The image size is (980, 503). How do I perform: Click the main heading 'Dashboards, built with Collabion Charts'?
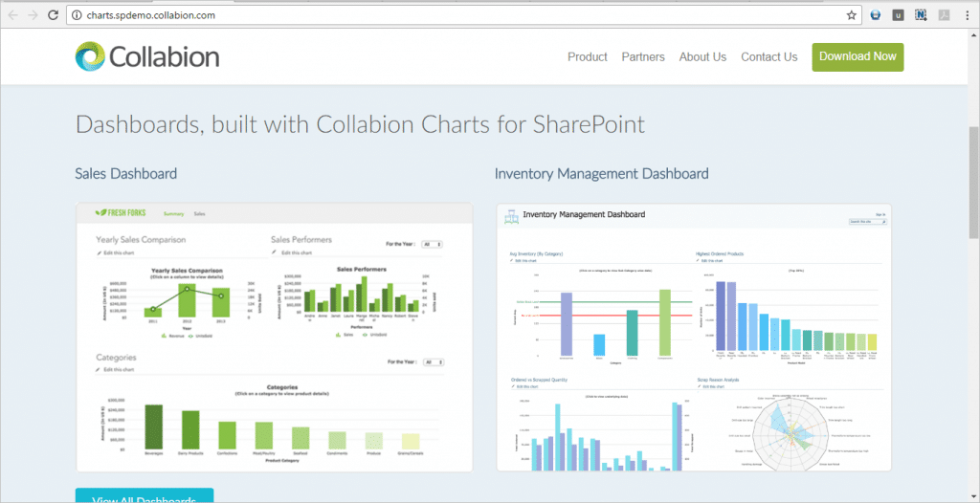(x=360, y=124)
